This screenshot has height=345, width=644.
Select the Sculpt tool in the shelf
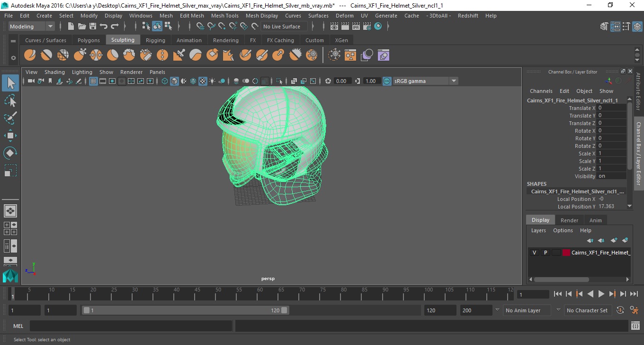coord(30,55)
